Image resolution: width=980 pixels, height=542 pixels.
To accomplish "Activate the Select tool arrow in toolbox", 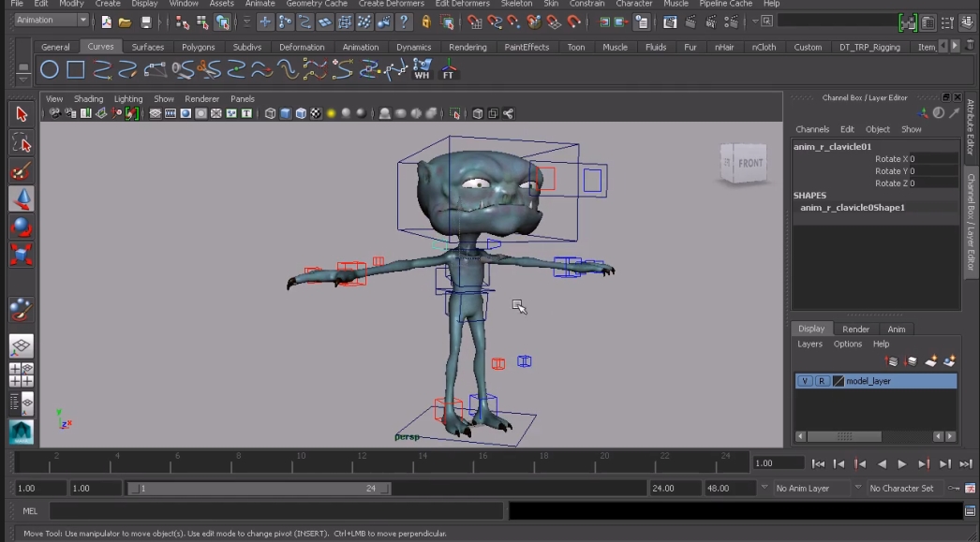I will (22, 114).
